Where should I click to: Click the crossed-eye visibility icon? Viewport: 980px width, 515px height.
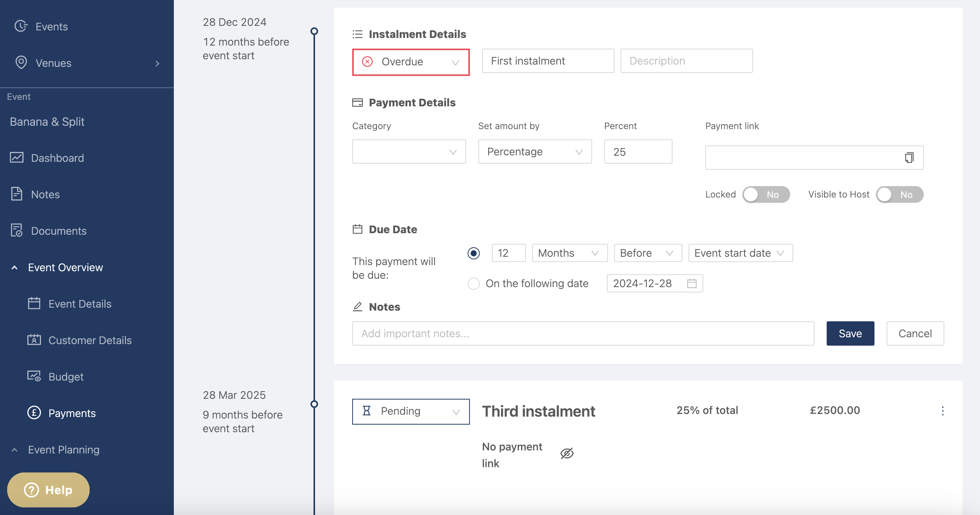tap(566, 453)
